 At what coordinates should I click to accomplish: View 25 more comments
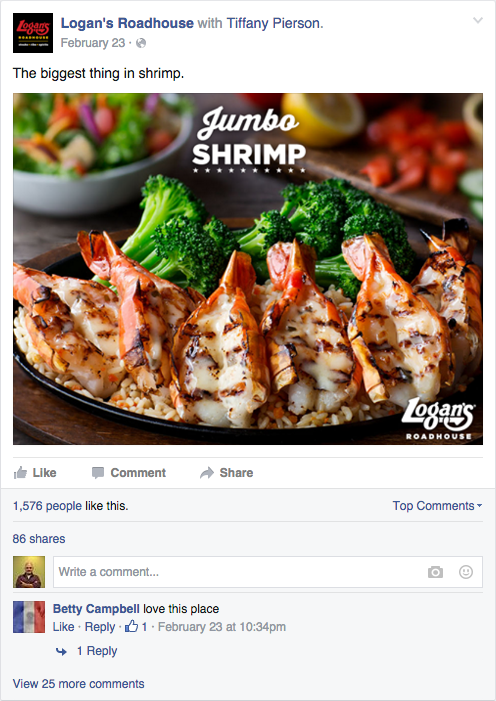[x=78, y=684]
